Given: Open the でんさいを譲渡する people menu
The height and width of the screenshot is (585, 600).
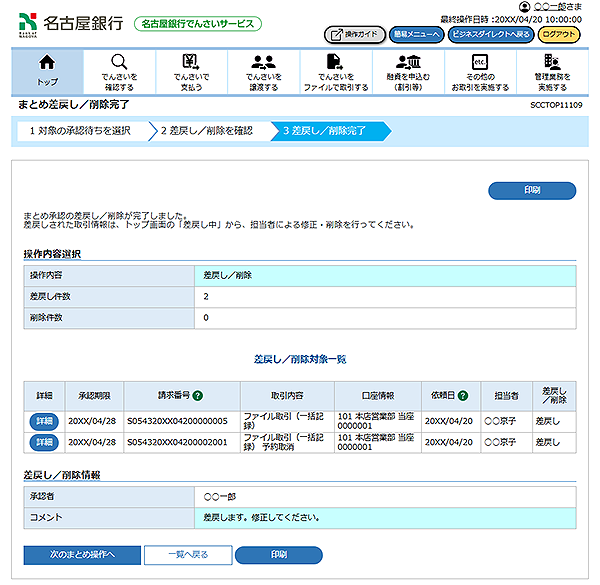Looking at the screenshot, I should tap(263, 71).
